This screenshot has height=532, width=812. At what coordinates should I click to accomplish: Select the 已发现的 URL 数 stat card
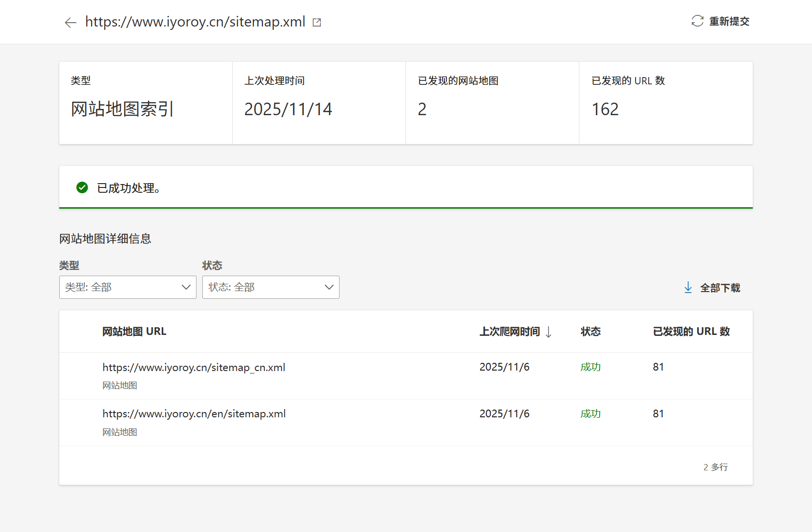coord(666,103)
